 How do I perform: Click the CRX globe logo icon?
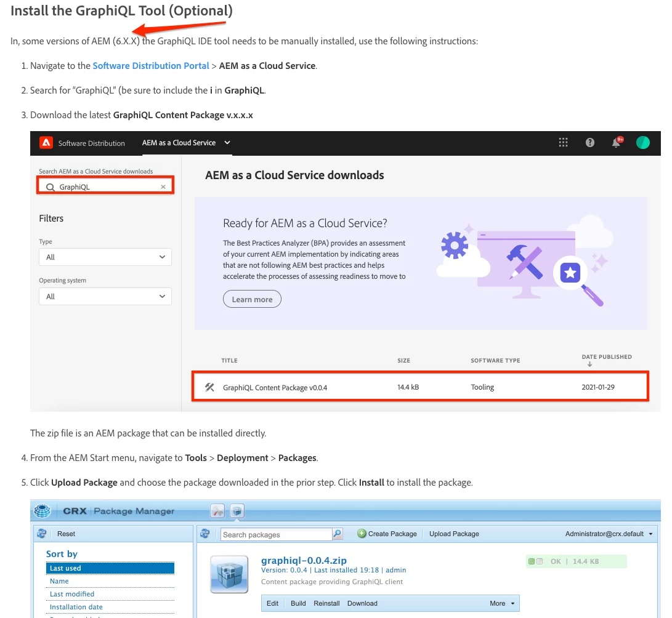tap(42, 511)
